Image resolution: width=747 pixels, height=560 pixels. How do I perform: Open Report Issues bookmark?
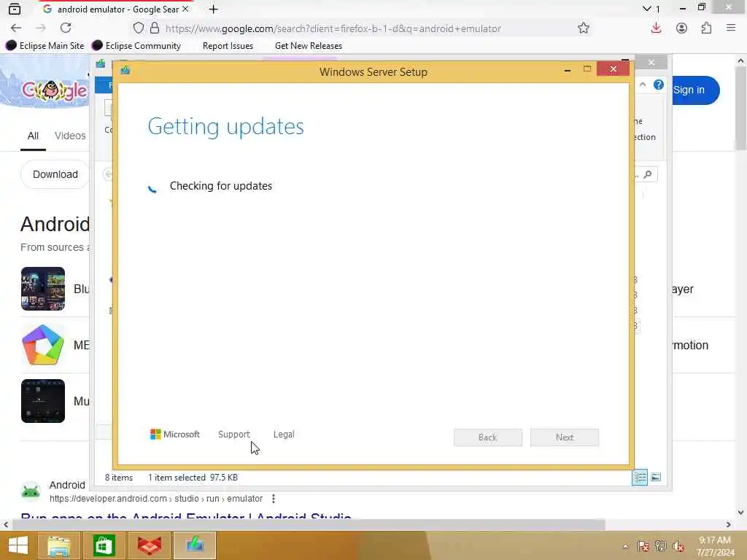[228, 46]
